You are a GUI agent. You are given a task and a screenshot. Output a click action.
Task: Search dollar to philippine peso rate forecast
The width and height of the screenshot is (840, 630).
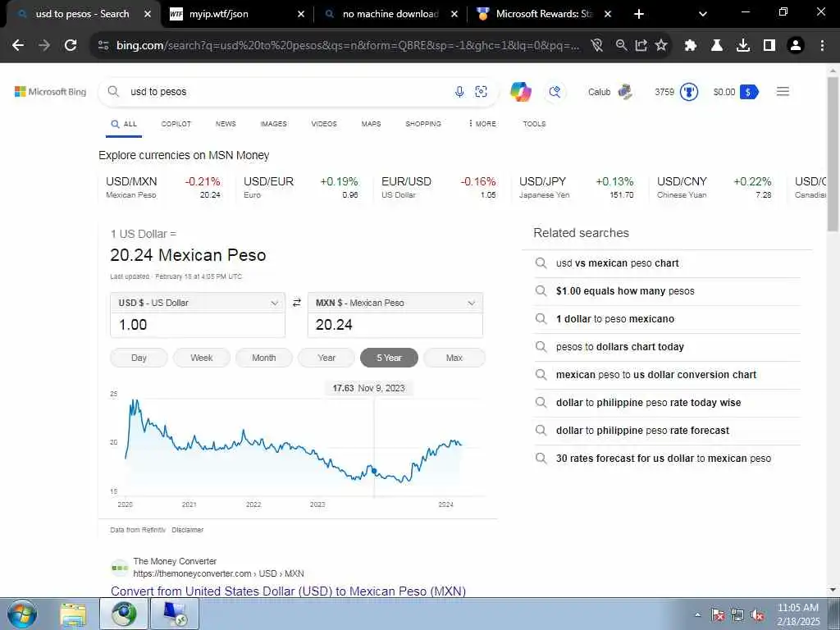pyautogui.click(x=642, y=430)
